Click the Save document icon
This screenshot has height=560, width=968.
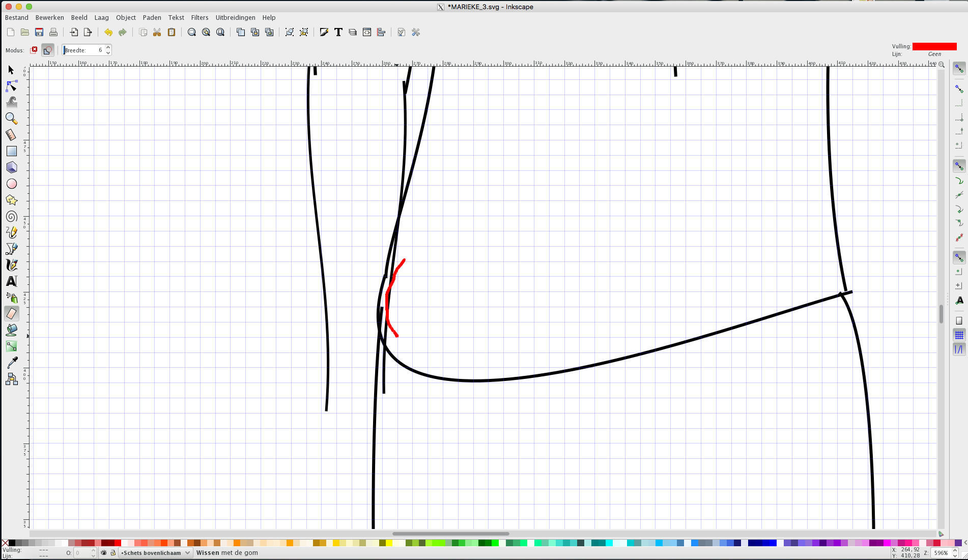pos(39,33)
